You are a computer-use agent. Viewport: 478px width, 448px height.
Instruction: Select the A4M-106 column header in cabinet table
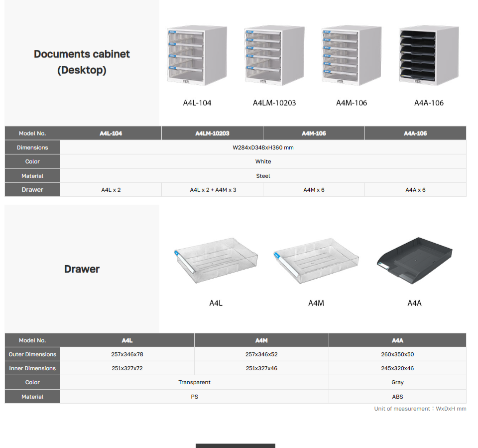314,134
